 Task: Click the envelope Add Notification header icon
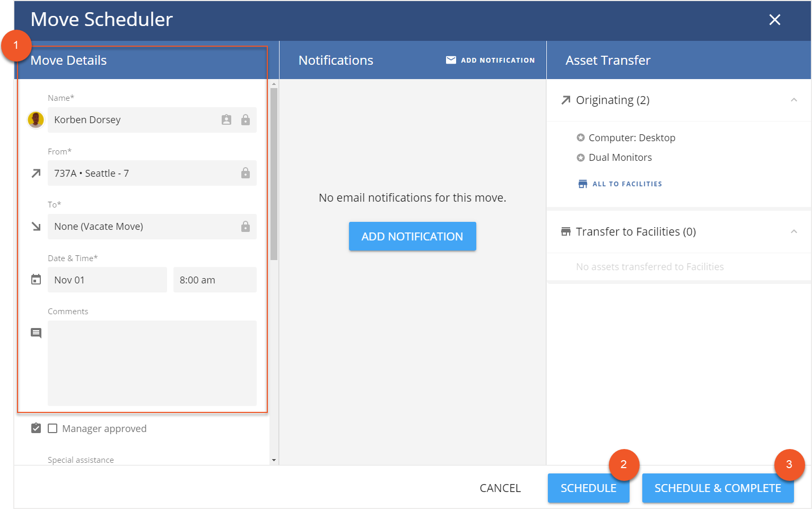[451, 60]
